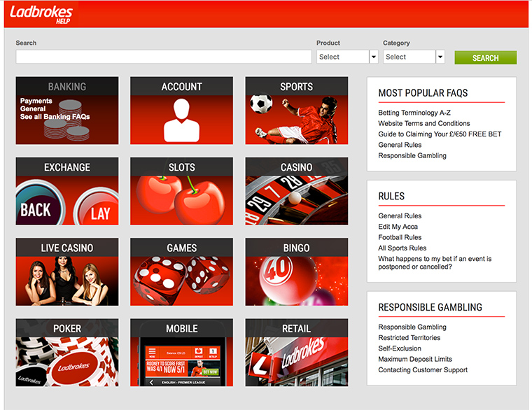532x410 pixels.
Task: Open the Maximum Deposit Limits link
Action: [415, 359]
